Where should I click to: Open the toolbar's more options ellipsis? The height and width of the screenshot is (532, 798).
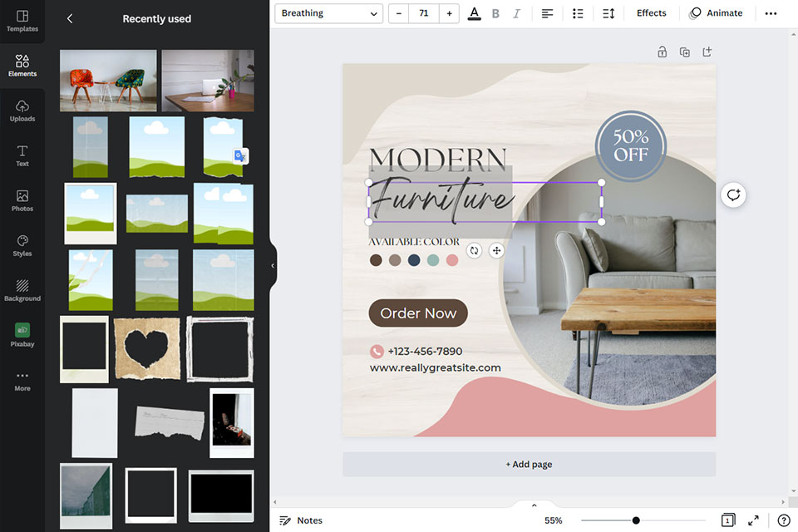tap(771, 13)
